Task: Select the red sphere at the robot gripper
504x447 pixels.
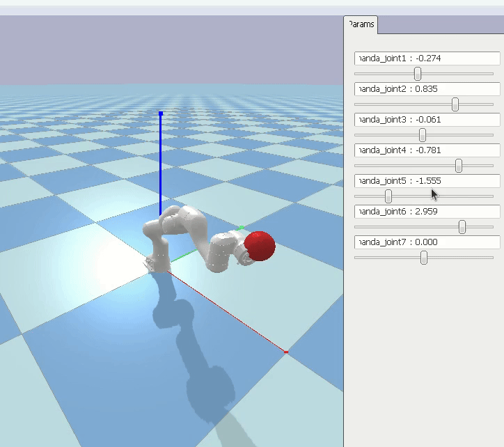Action: point(260,246)
